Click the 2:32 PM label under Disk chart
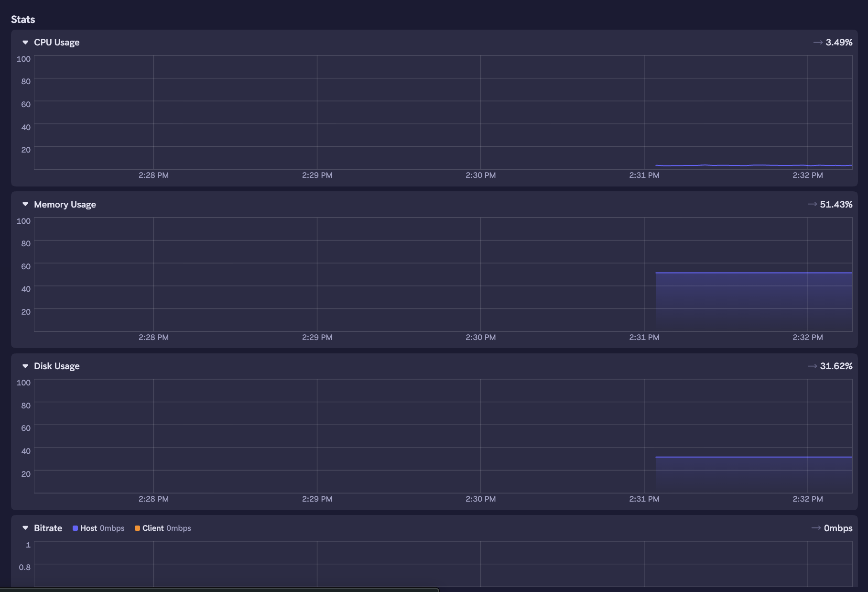Viewport: 868px width, 592px height. tap(808, 499)
